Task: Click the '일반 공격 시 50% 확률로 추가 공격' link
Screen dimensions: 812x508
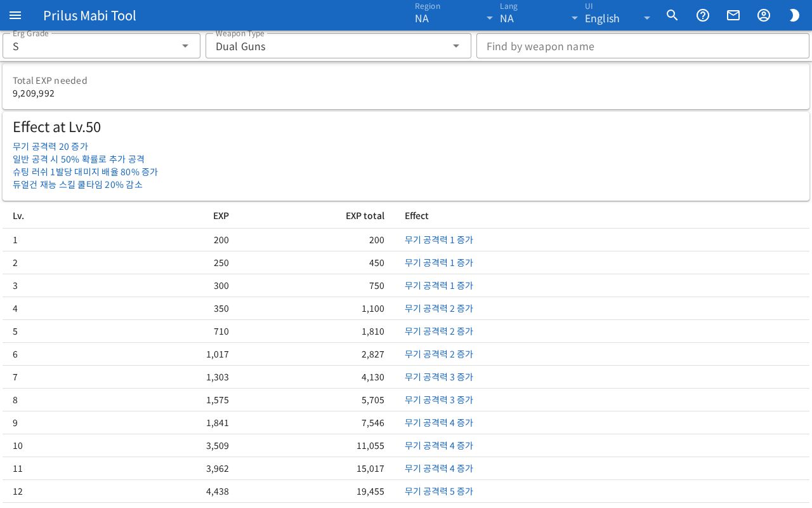Action: (79, 159)
